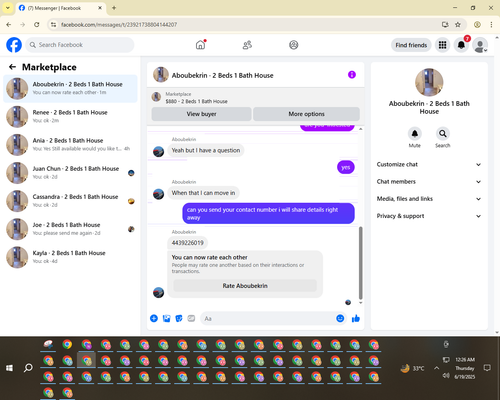The height and width of the screenshot is (400, 500).
Task: Open the weather 33°C widget
Action: [x=413, y=368]
